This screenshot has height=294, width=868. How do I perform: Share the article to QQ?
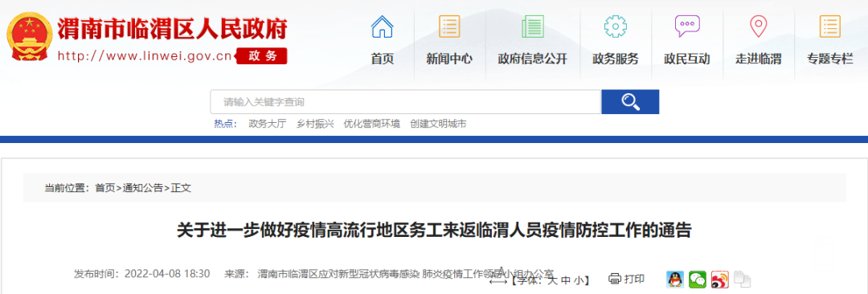pos(675,279)
